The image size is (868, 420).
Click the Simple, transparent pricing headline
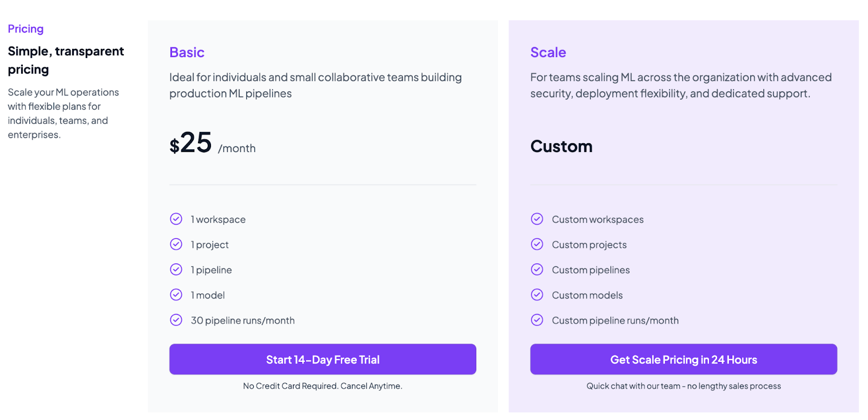pyautogui.click(x=66, y=60)
